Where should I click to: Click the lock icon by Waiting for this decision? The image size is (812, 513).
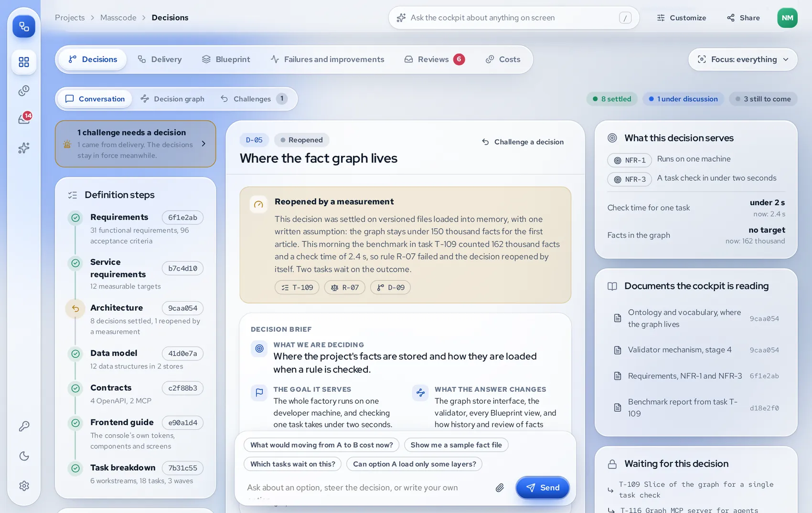pyautogui.click(x=612, y=464)
